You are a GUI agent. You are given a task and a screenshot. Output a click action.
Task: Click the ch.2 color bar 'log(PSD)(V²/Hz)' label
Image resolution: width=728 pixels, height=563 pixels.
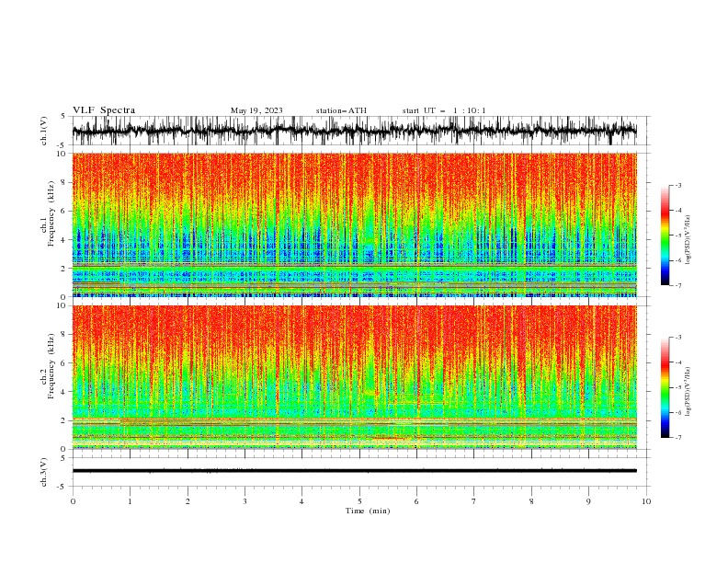point(688,391)
